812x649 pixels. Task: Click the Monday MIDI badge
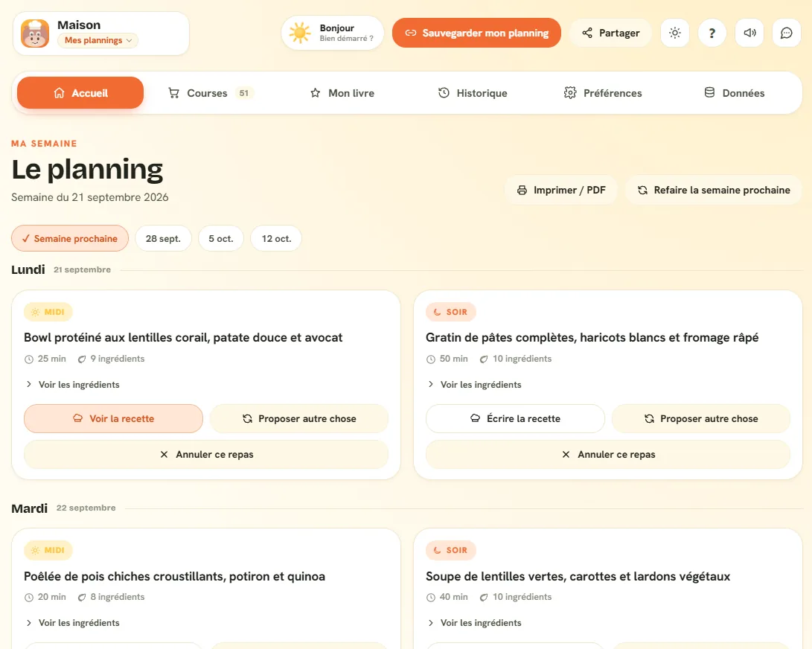tap(48, 312)
